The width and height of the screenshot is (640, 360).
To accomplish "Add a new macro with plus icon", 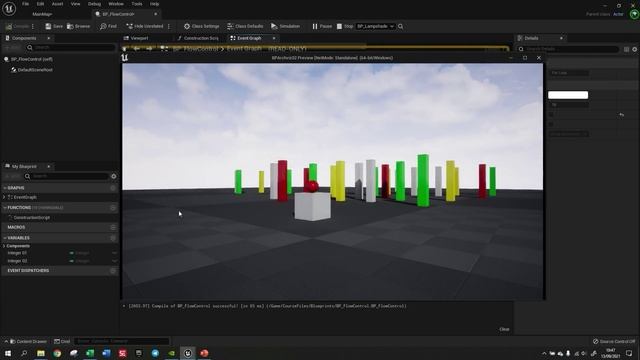I will [x=113, y=227].
